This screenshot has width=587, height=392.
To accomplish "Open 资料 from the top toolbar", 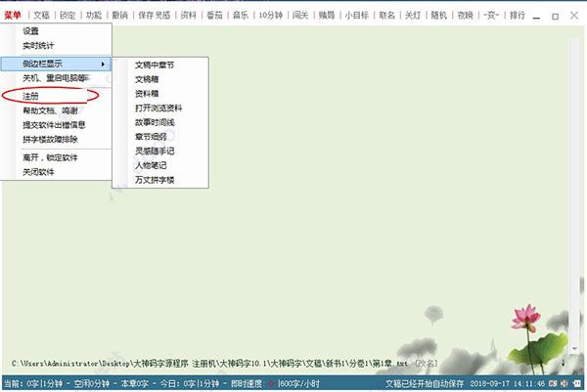I will point(188,16).
